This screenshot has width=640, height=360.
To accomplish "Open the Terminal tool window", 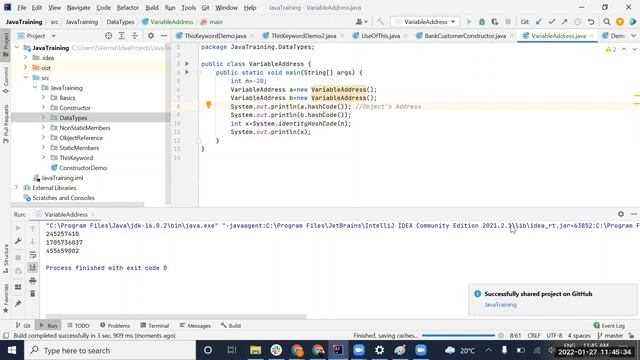I will click(155, 325).
